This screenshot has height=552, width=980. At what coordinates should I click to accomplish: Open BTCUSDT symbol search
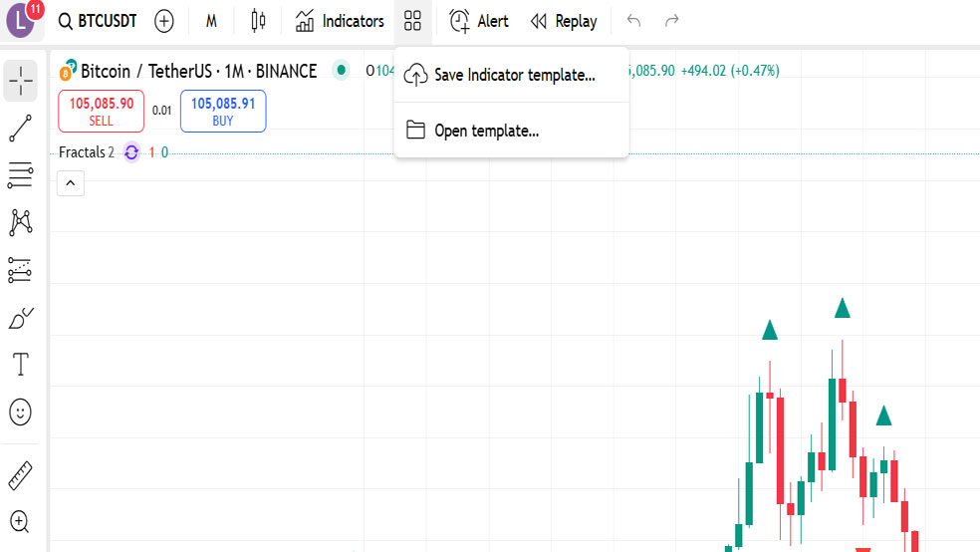[98, 21]
